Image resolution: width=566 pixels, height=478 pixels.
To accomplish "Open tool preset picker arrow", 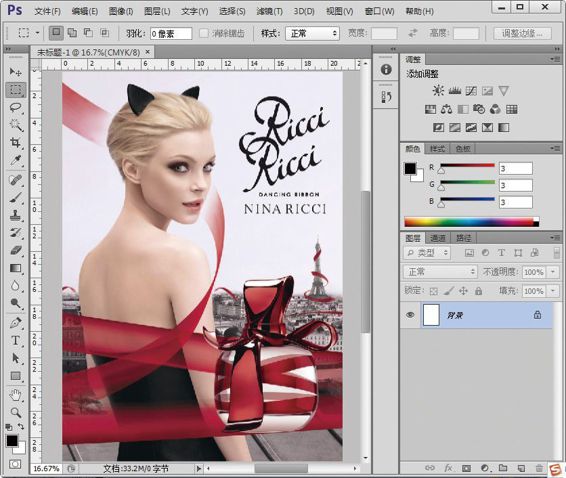I will pyautogui.click(x=37, y=33).
